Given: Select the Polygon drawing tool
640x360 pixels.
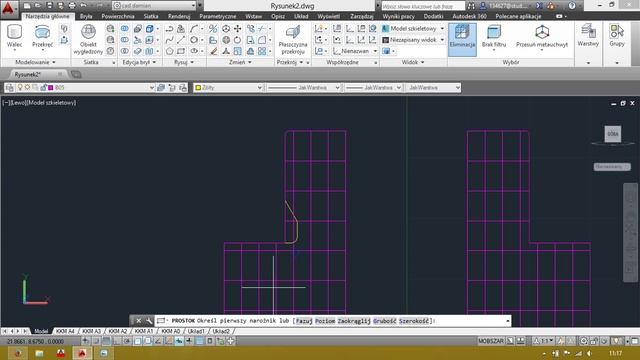Looking at the screenshot, I should click(x=169, y=51).
